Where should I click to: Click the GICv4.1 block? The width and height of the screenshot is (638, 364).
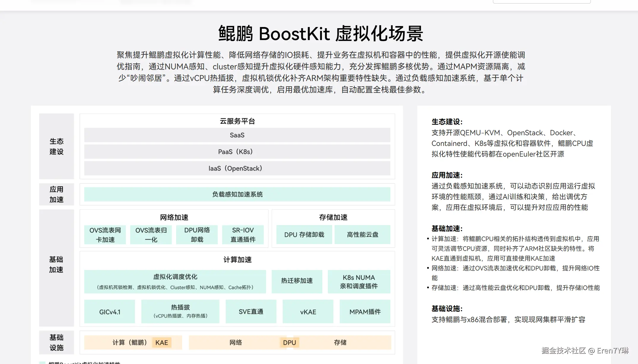click(109, 311)
